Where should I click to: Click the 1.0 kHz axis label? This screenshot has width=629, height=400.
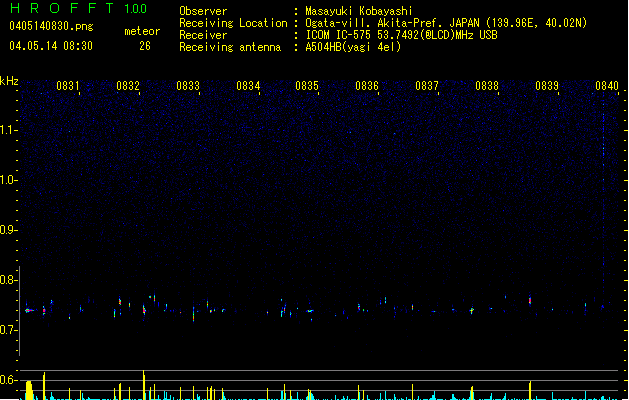tap(8, 180)
